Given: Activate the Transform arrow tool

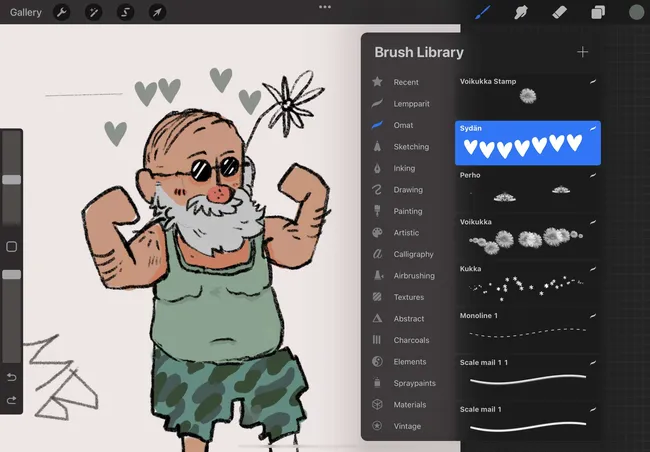Looking at the screenshot, I should point(157,12).
